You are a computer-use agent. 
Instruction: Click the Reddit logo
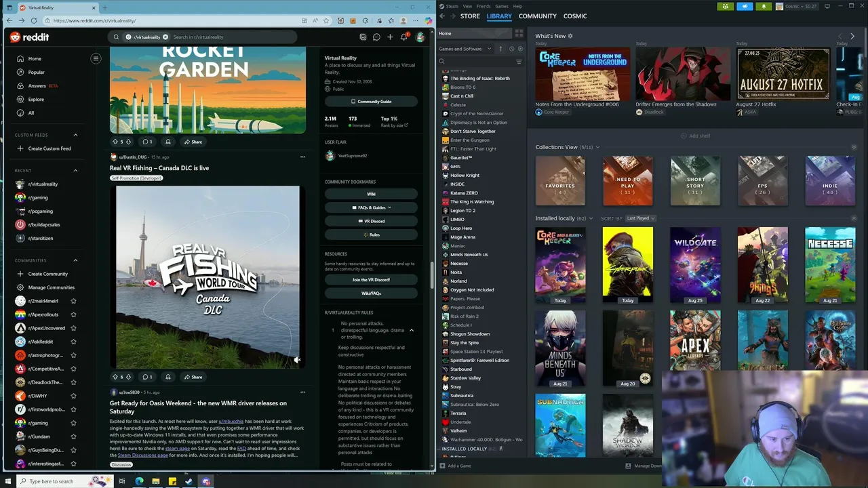click(x=30, y=37)
